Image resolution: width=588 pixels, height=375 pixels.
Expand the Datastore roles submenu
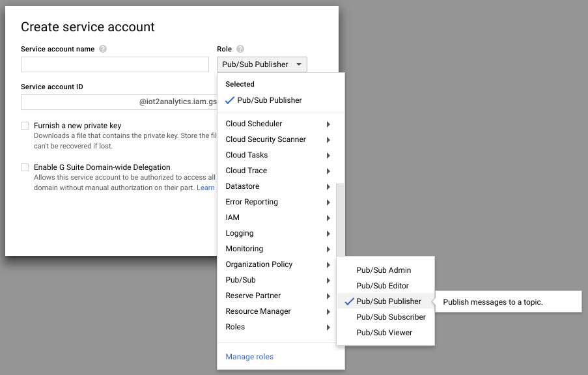pyautogui.click(x=278, y=186)
